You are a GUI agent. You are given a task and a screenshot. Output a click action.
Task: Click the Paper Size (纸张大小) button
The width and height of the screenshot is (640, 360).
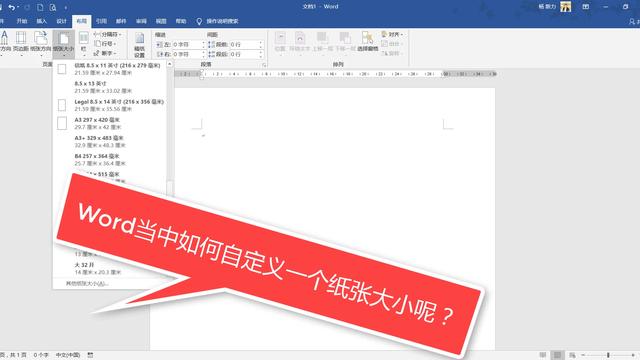pyautogui.click(x=63, y=42)
